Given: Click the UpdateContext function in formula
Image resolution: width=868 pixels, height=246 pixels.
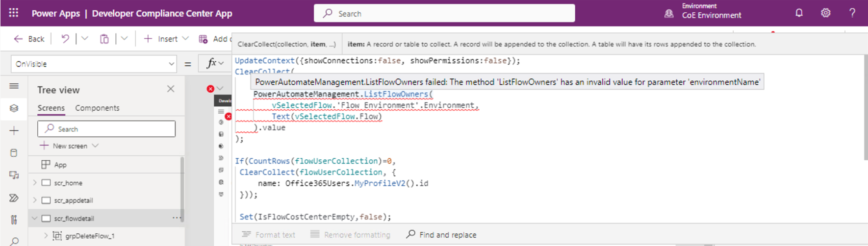Looking at the screenshot, I should tap(264, 61).
